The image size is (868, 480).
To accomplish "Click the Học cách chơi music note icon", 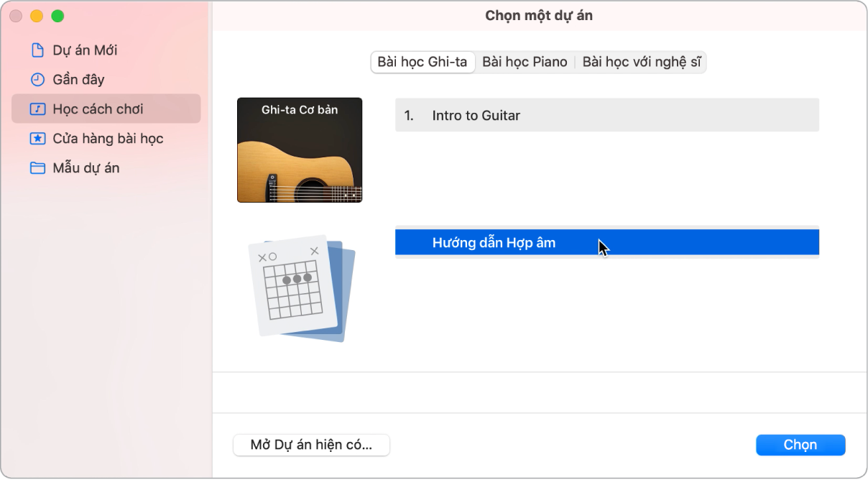I will (x=37, y=109).
